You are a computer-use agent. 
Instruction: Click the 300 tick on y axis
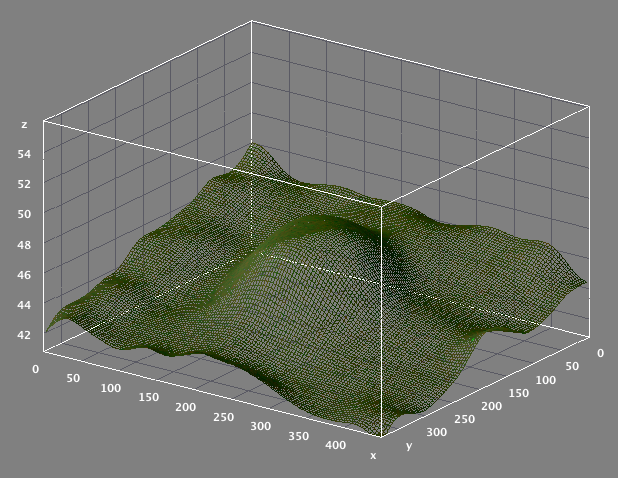[x=436, y=432]
